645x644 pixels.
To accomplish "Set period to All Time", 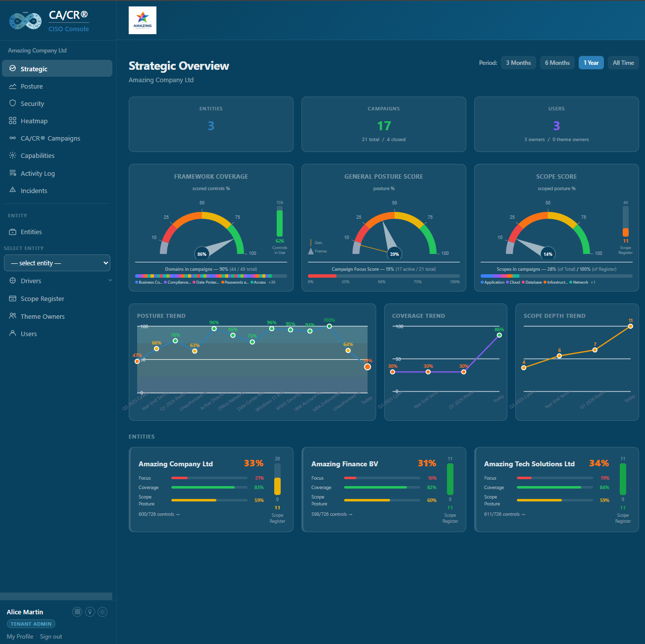I will [x=623, y=63].
